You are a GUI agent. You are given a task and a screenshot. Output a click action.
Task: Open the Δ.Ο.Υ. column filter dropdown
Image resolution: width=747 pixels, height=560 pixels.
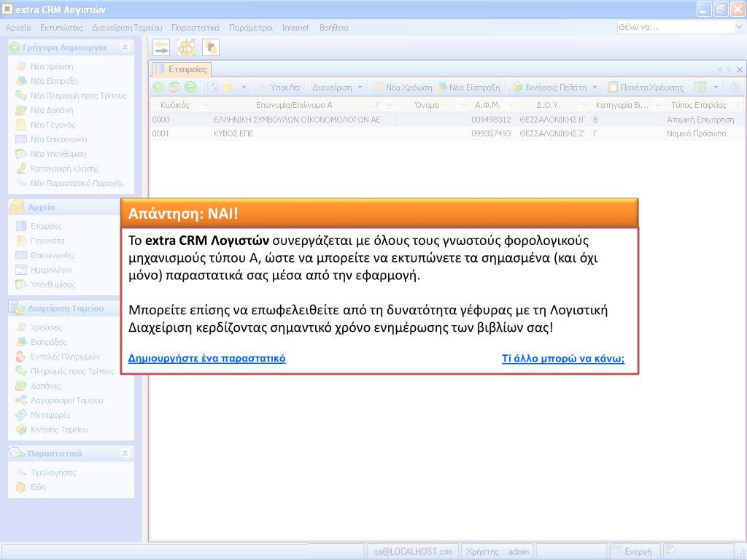coord(584,105)
